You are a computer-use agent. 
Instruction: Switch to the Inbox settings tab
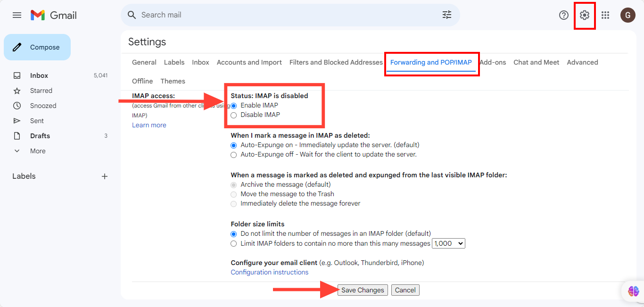[x=200, y=62]
